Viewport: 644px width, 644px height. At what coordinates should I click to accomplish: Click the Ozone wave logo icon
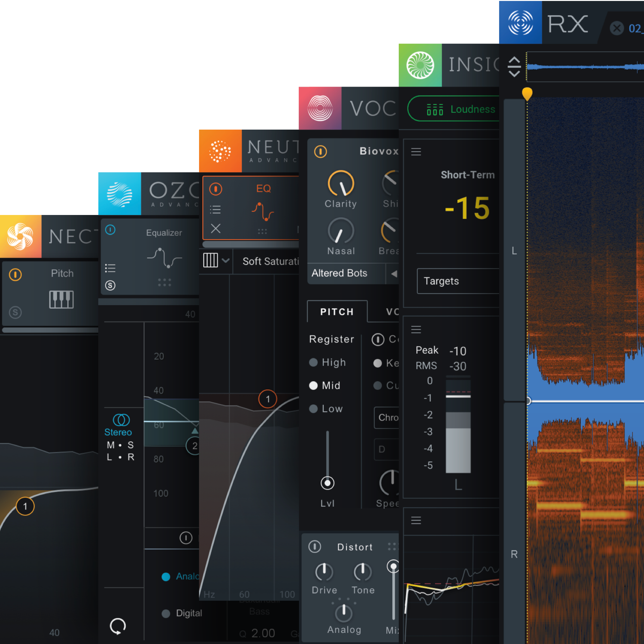click(x=119, y=194)
